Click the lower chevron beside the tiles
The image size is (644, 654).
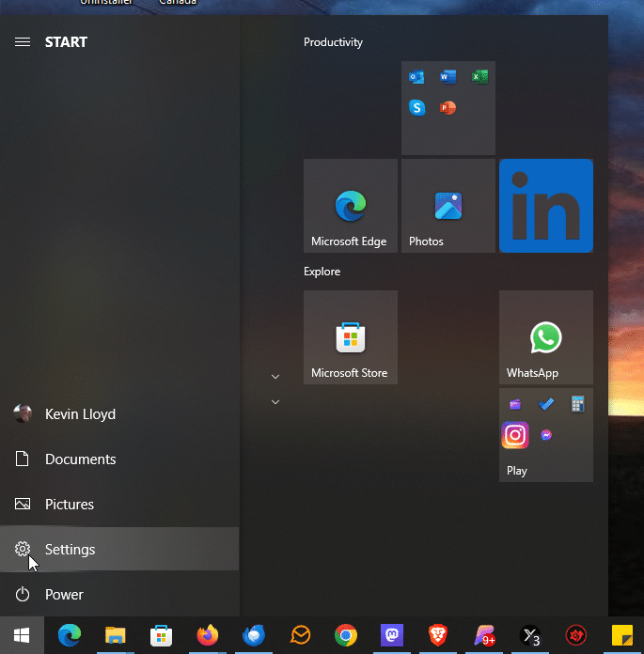(x=275, y=402)
